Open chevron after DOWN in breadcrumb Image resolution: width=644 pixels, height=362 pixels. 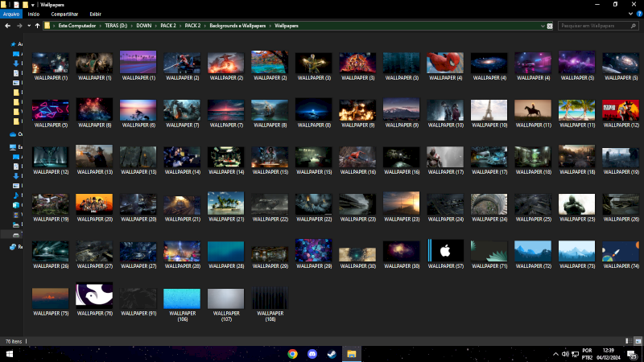coord(156,26)
